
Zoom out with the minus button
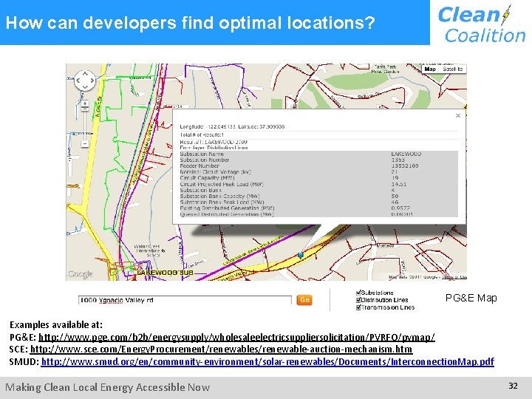pyautogui.click(x=85, y=144)
